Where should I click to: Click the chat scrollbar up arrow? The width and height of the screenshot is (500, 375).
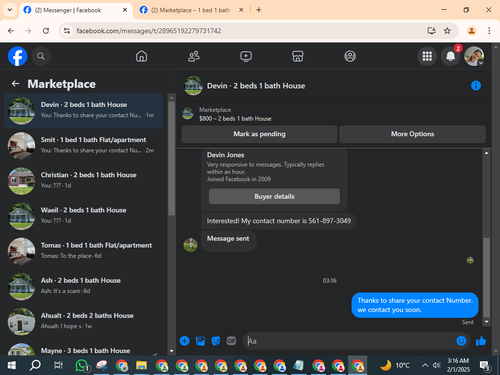[486, 153]
